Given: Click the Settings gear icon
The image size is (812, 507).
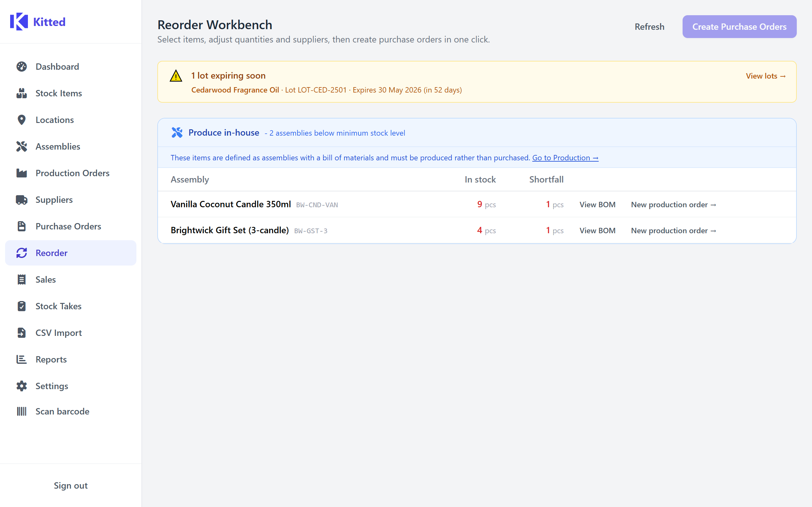Looking at the screenshot, I should pos(22,386).
